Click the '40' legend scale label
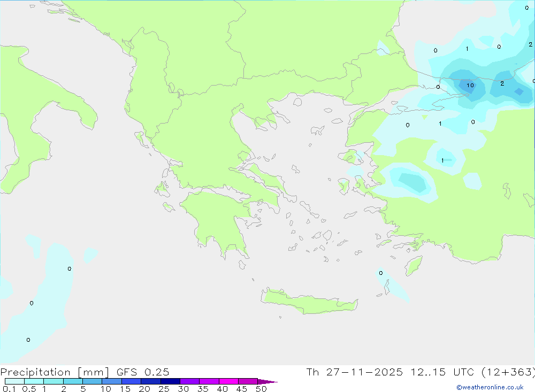Image resolution: width=535 pixels, height=392 pixels. click(x=223, y=389)
